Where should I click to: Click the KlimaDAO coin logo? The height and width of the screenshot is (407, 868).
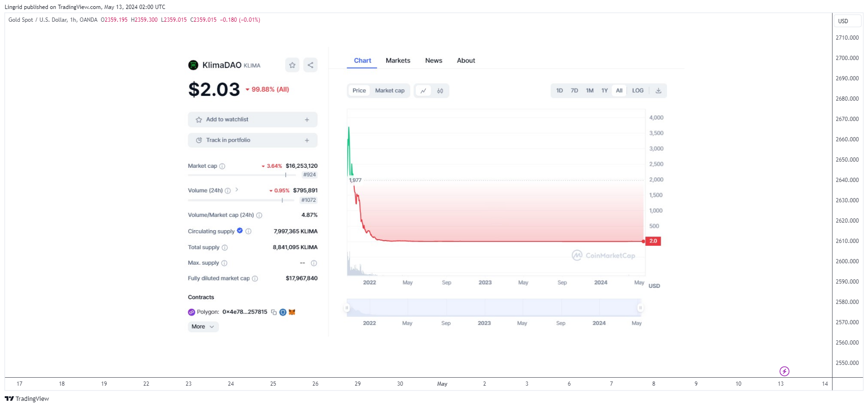click(x=193, y=65)
